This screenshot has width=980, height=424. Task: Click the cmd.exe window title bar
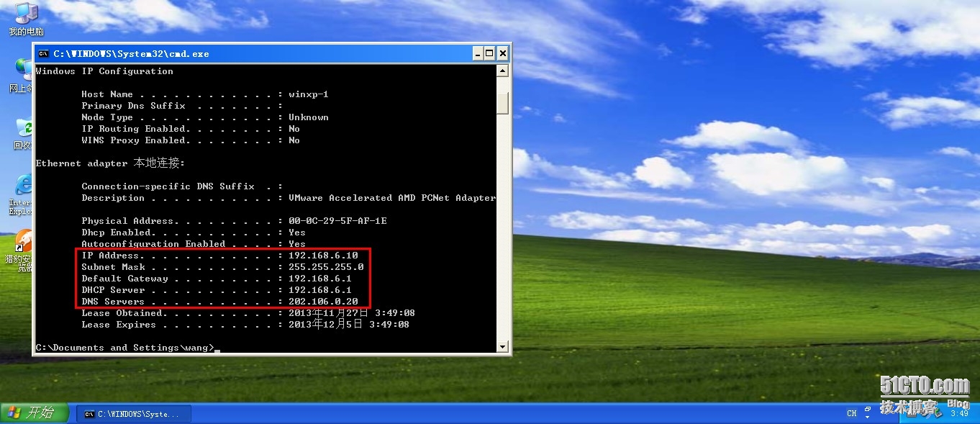(272, 53)
